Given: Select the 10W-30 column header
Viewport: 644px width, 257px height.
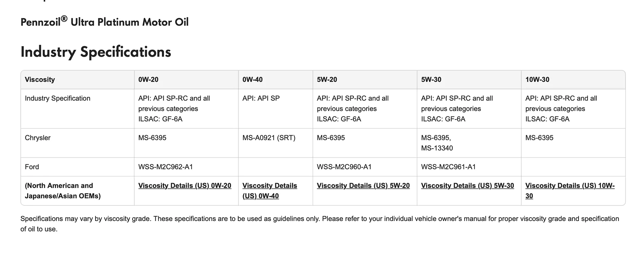Looking at the screenshot, I should [x=573, y=80].
